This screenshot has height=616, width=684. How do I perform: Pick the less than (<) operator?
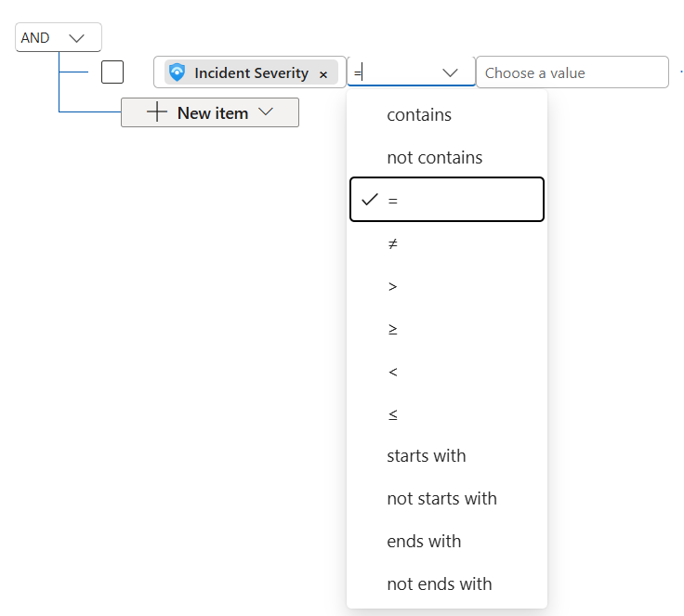(x=392, y=372)
